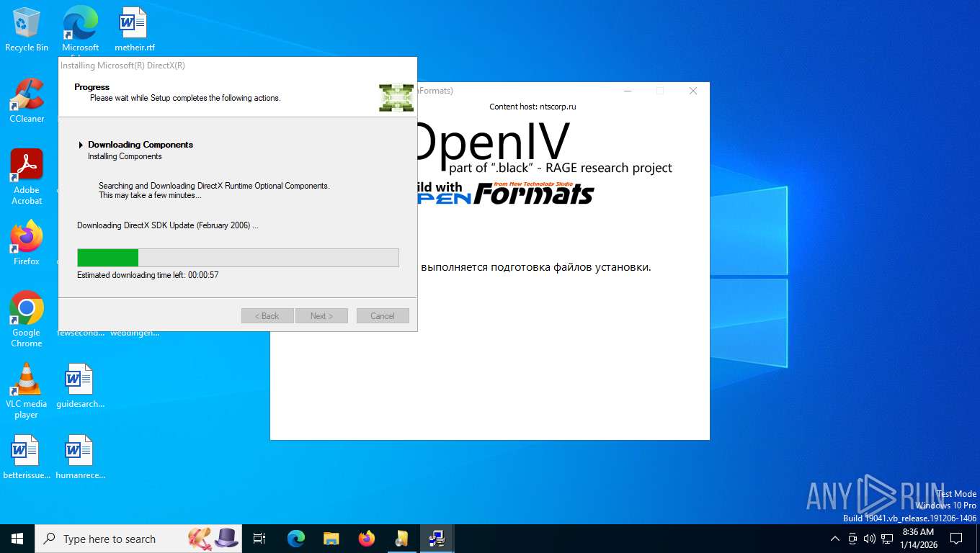Screen dimensions: 980x553
Task: Select the DirectX setup taskbar icon
Action: click(437, 539)
